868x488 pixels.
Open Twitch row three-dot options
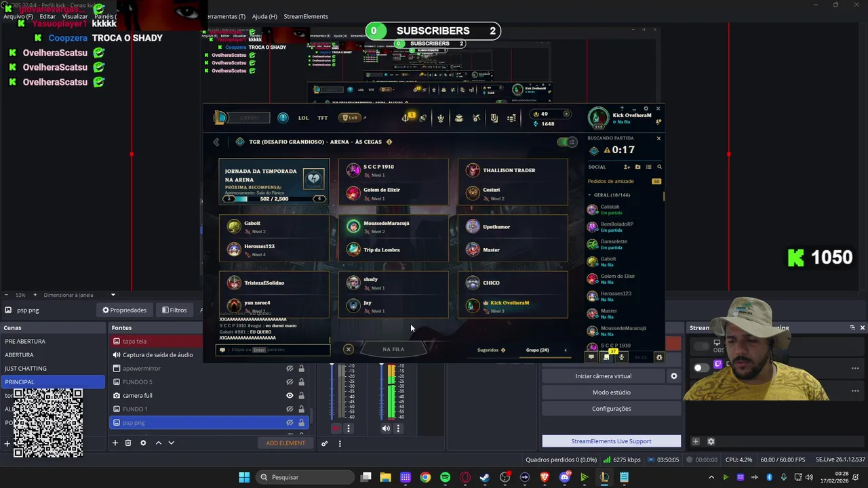tap(855, 368)
